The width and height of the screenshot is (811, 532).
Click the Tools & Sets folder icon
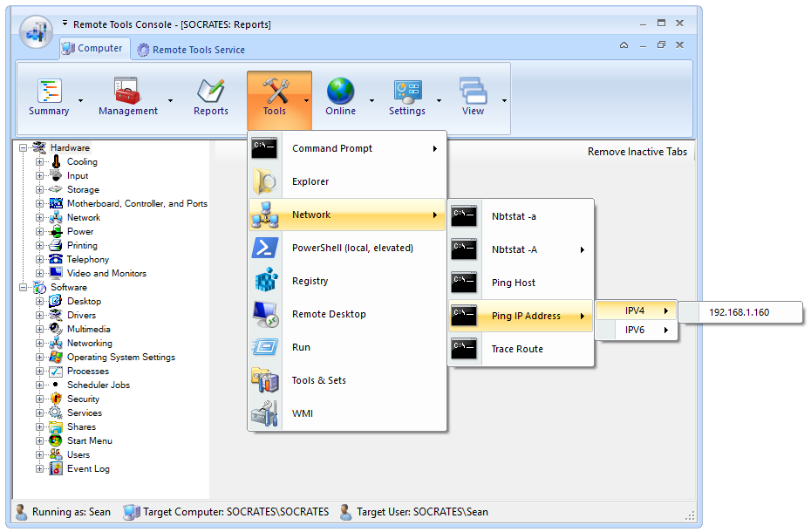pos(265,380)
